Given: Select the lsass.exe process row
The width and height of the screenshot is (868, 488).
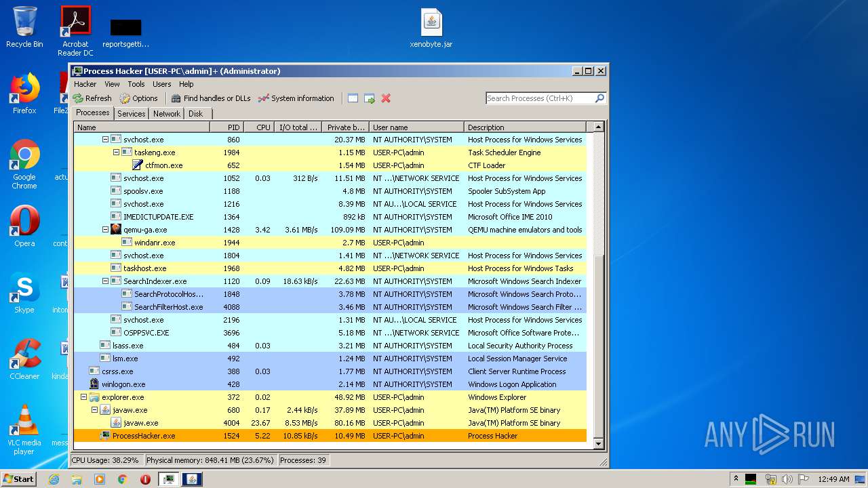Looking at the screenshot, I should pos(330,346).
